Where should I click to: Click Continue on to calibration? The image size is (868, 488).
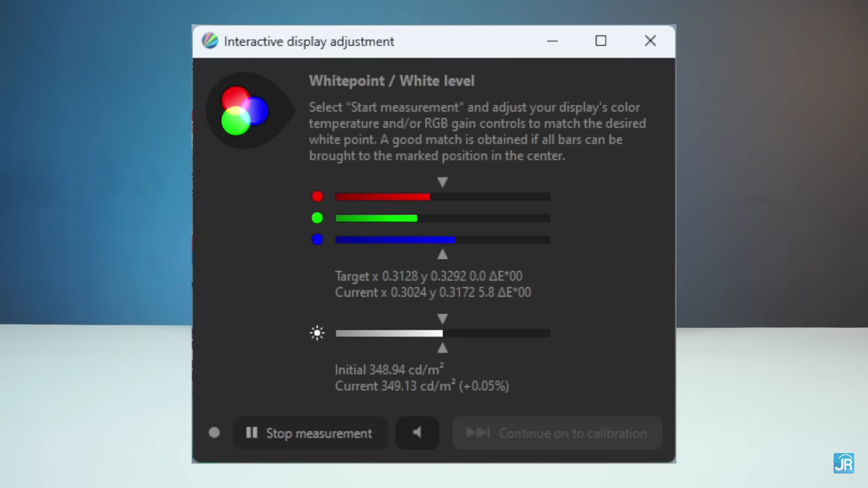coord(557,433)
